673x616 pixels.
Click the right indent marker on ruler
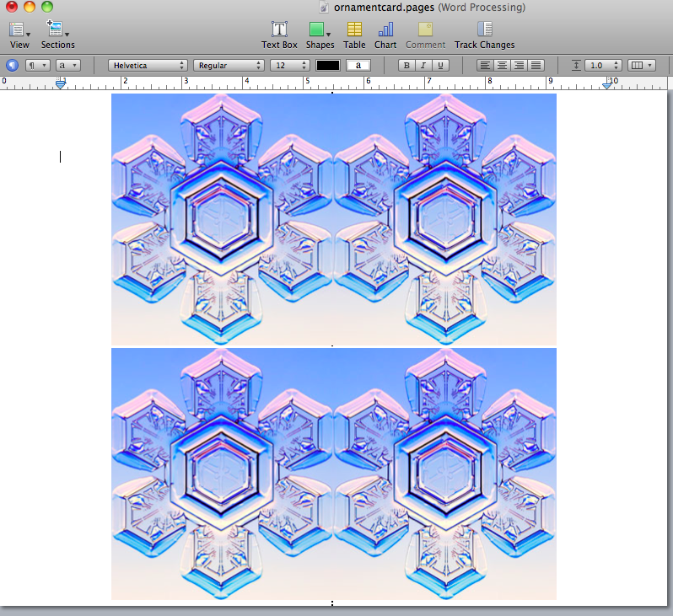coord(606,84)
